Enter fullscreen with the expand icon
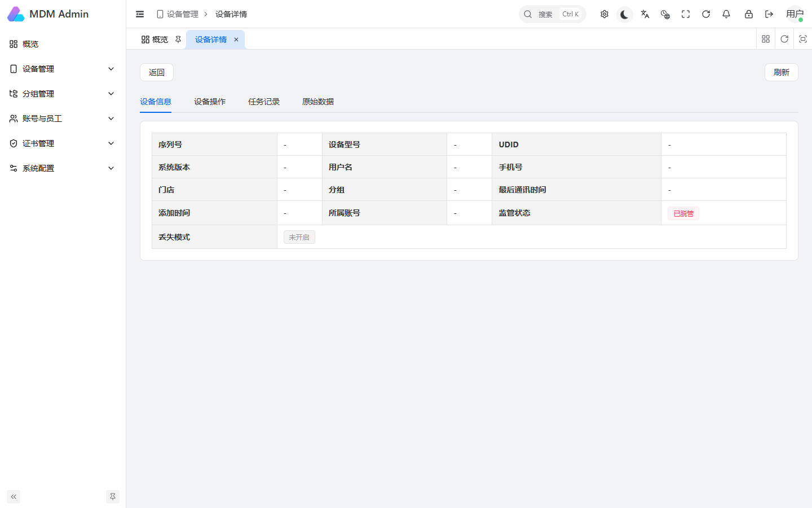Image resolution: width=812 pixels, height=508 pixels. [686, 14]
